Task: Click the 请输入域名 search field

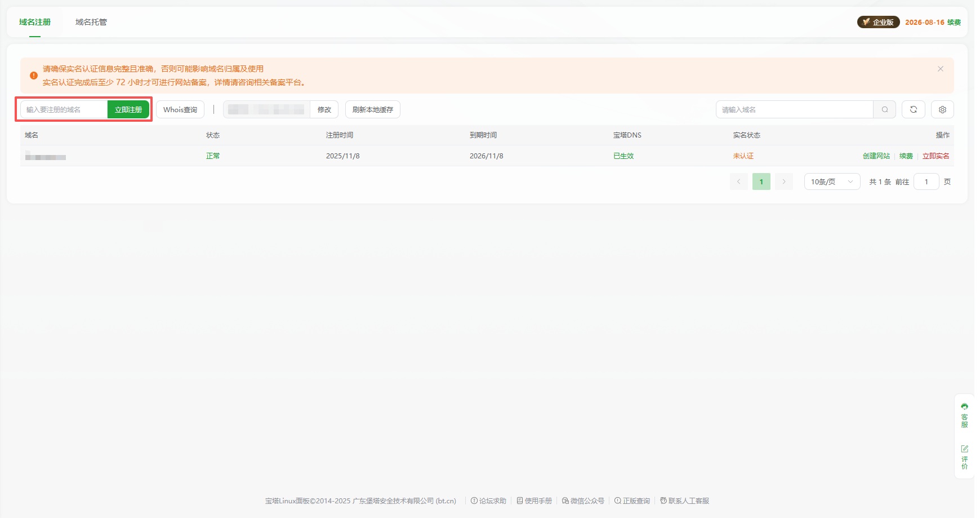Action: [794, 109]
